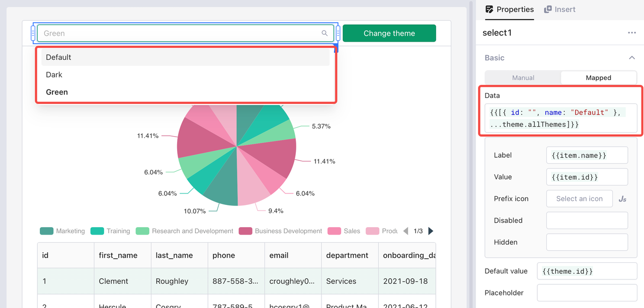This screenshot has height=308, width=644.
Task: Click the Default value input field
Action: coord(587,271)
